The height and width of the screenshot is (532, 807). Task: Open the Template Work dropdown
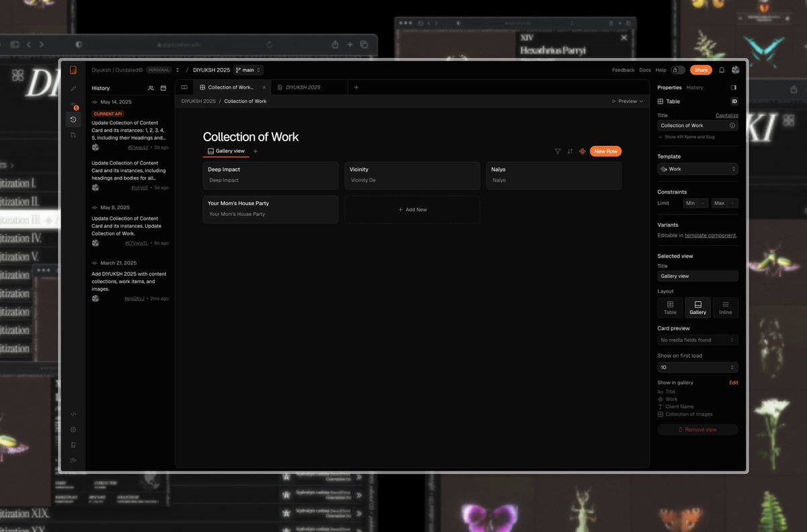coord(698,169)
